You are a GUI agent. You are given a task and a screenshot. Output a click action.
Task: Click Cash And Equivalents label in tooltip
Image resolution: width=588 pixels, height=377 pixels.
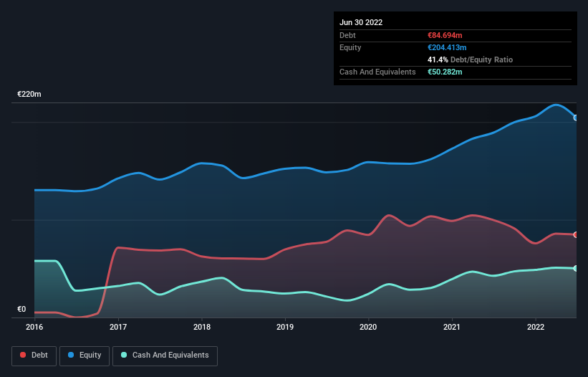[x=377, y=72]
